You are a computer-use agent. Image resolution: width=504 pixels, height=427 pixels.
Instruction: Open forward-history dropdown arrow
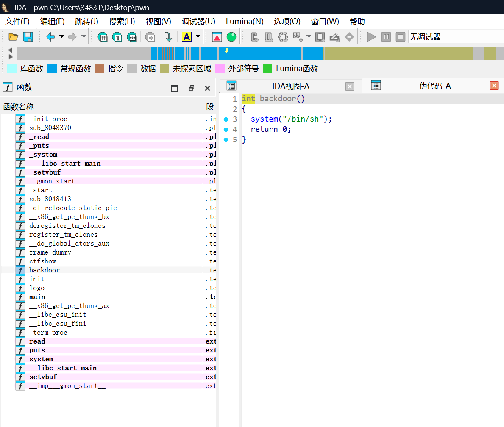[x=84, y=36]
